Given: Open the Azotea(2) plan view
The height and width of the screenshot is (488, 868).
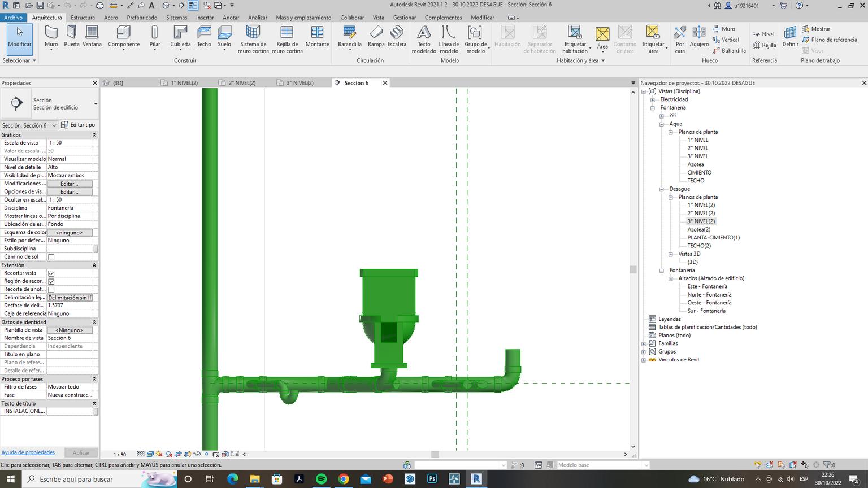Looking at the screenshot, I should [x=698, y=229].
